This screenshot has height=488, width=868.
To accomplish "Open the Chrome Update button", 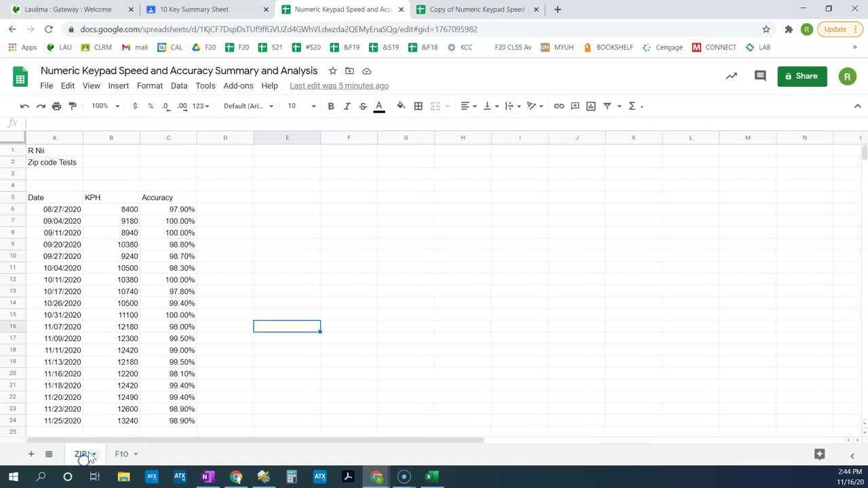I will (x=840, y=29).
